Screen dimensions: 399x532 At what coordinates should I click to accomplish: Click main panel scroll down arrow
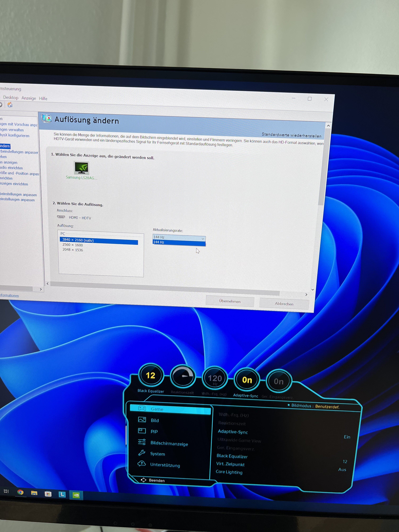[x=312, y=289]
